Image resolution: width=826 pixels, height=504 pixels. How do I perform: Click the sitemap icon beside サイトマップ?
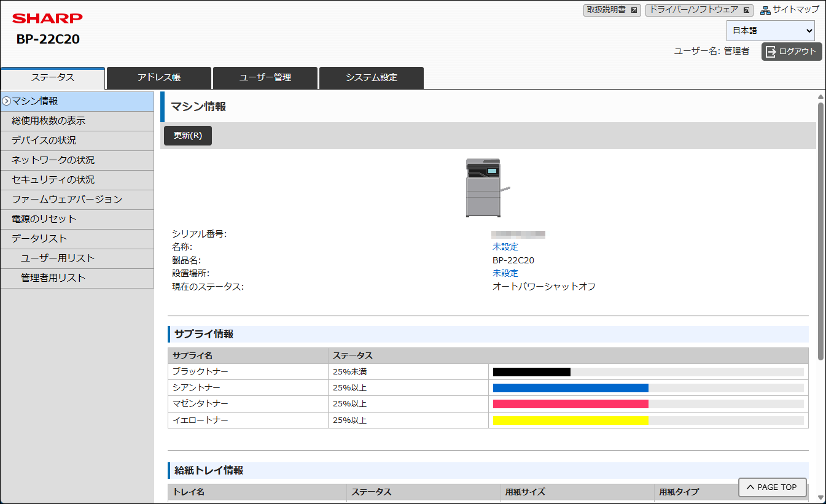tap(765, 10)
